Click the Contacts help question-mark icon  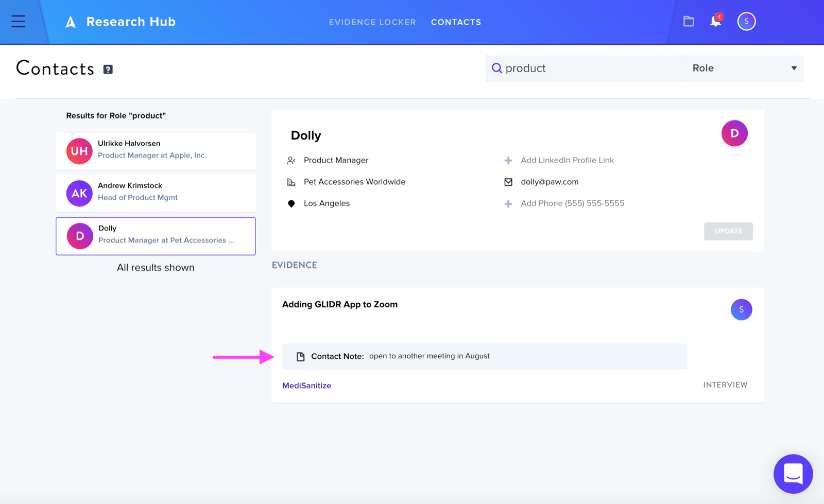[x=108, y=69]
